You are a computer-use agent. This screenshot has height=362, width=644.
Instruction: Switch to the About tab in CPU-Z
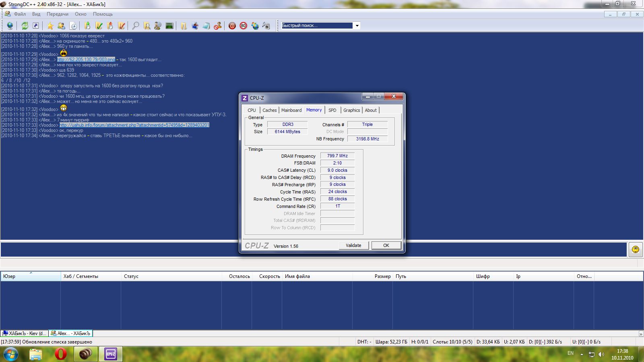pyautogui.click(x=371, y=110)
